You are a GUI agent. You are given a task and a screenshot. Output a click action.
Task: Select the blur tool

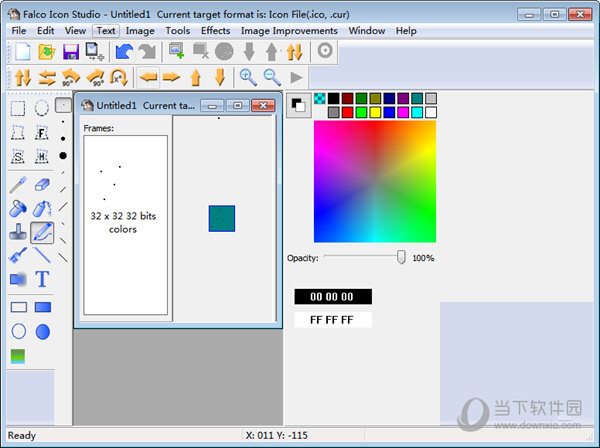click(18, 279)
